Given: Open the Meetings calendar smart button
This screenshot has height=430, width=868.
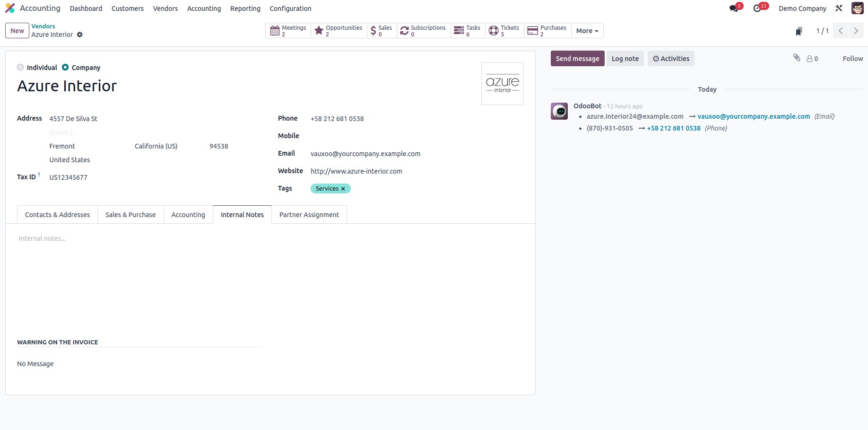Looking at the screenshot, I should click(x=288, y=31).
